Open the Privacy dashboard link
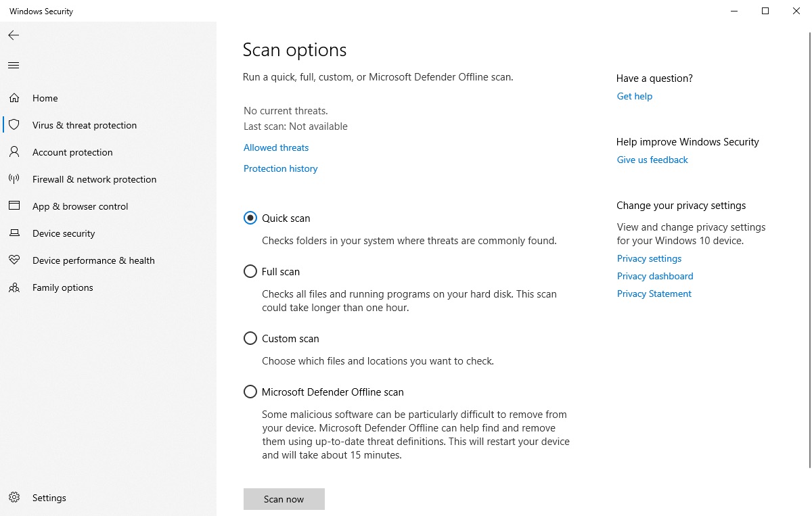 655,276
